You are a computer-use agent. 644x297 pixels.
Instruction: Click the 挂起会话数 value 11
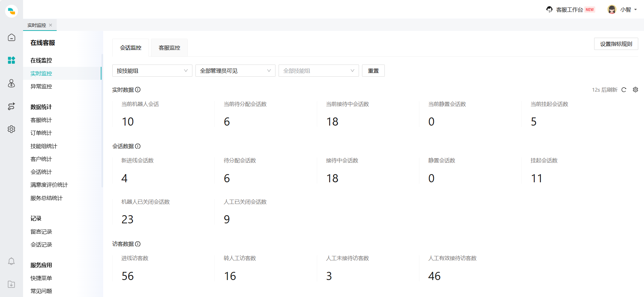tap(536, 178)
